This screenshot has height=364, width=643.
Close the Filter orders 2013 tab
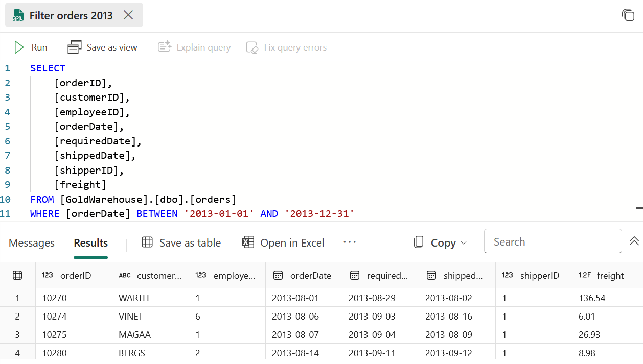[x=128, y=15]
